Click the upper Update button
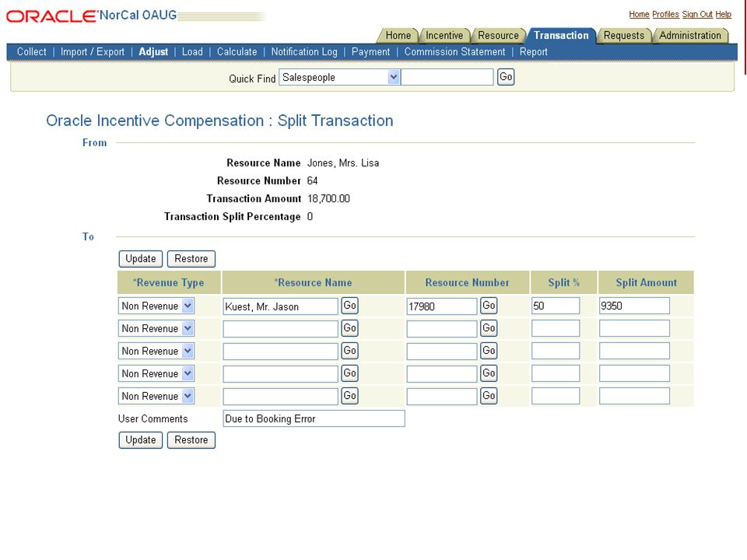 pyautogui.click(x=141, y=258)
